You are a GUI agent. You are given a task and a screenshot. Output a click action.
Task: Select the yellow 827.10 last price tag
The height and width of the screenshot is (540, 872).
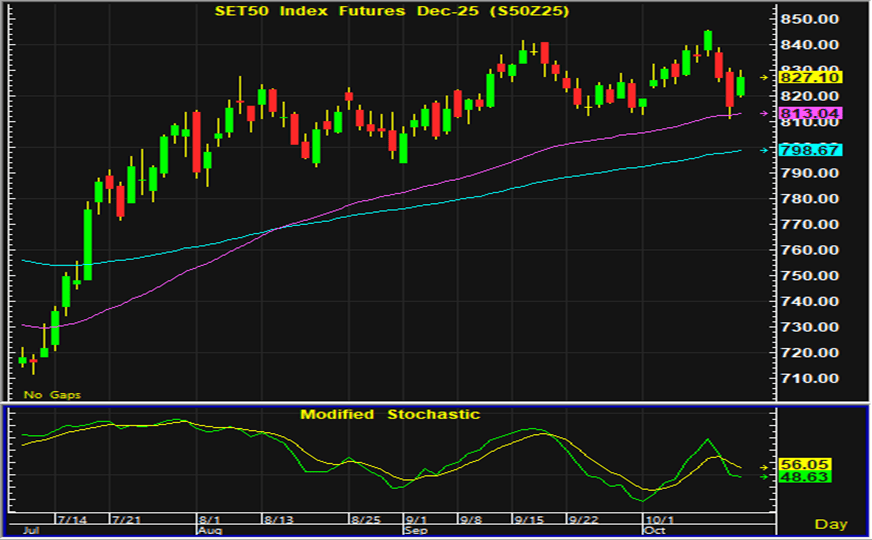(x=811, y=77)
